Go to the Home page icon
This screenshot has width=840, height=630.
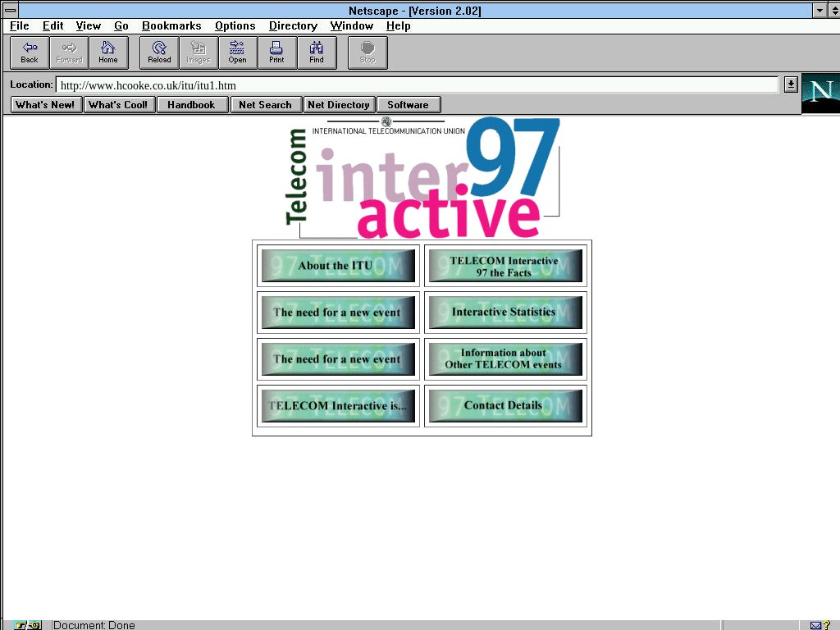(108, 52)
